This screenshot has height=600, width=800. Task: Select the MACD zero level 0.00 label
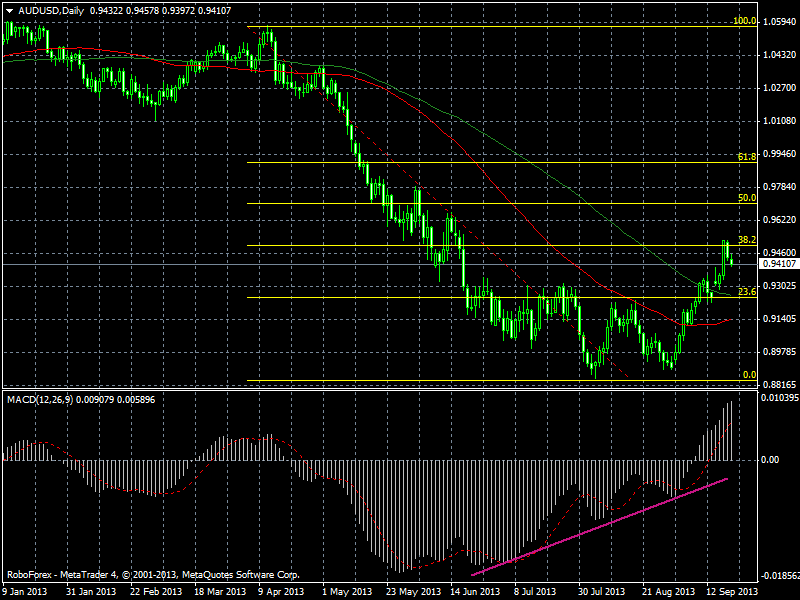pos(770,460)
